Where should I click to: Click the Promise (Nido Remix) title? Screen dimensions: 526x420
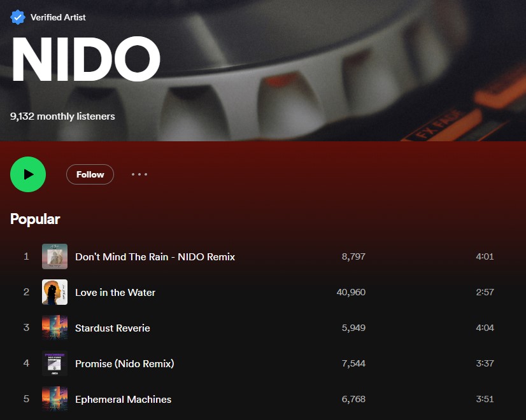[x=124, y=364]
